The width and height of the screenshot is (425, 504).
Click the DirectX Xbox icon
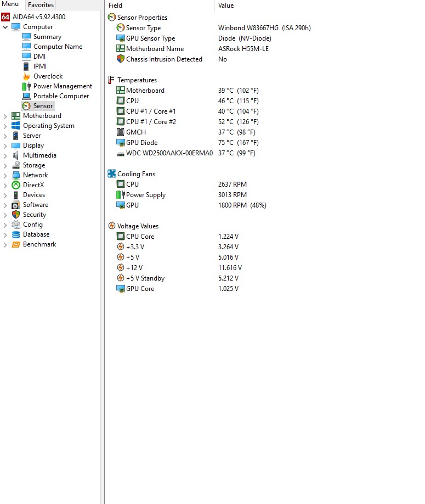(16, 185)
